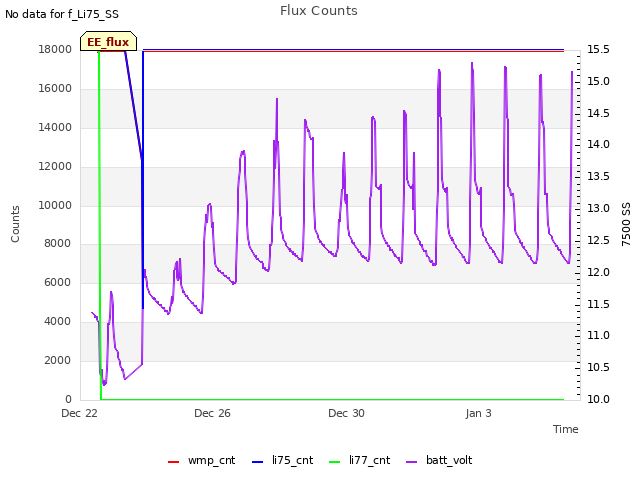This screenshot has height=480, width=640.
Task: Click the EE_flux tab label
Action: click(108, 42)
